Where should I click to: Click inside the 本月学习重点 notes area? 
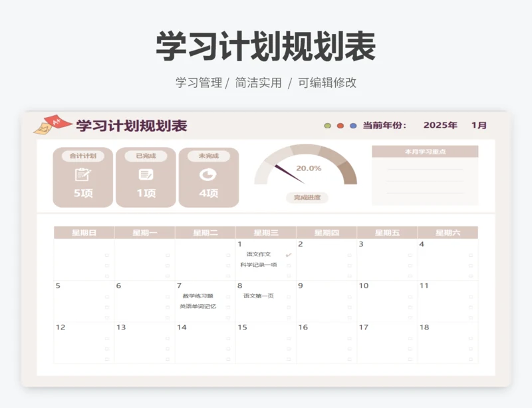click(425, 181)
